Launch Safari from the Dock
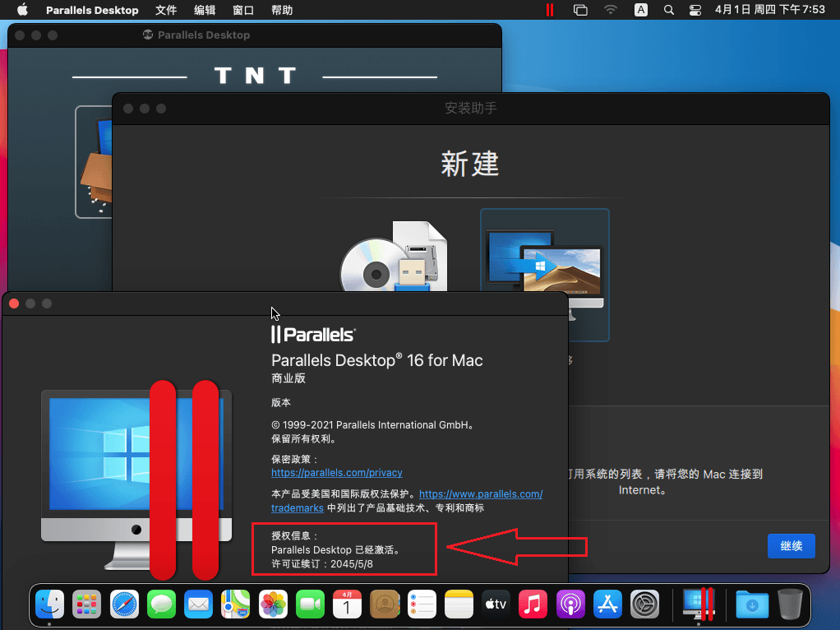840x630 pixels. click(x=124, y=604)
